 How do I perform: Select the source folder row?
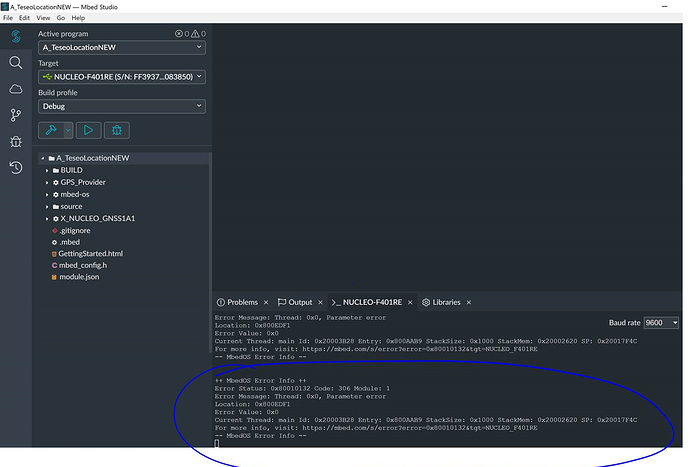click(x=122, y=206)
